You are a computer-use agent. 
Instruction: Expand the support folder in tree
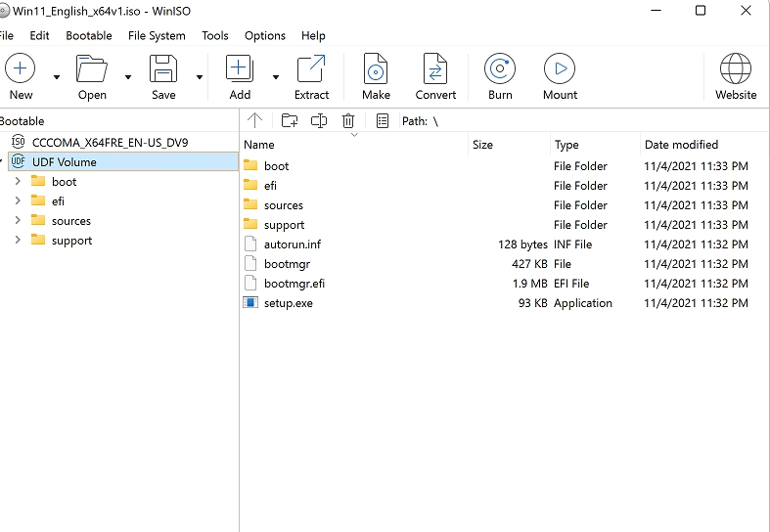pyautogui.click(x=18, y=240)
